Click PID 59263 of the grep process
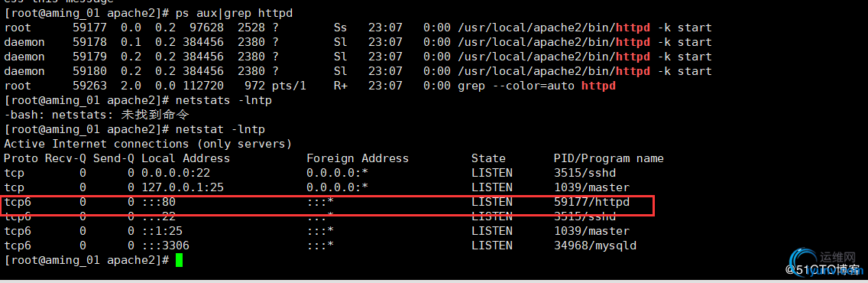Screen dimensions: 868x283 click(x=89, y=86)
